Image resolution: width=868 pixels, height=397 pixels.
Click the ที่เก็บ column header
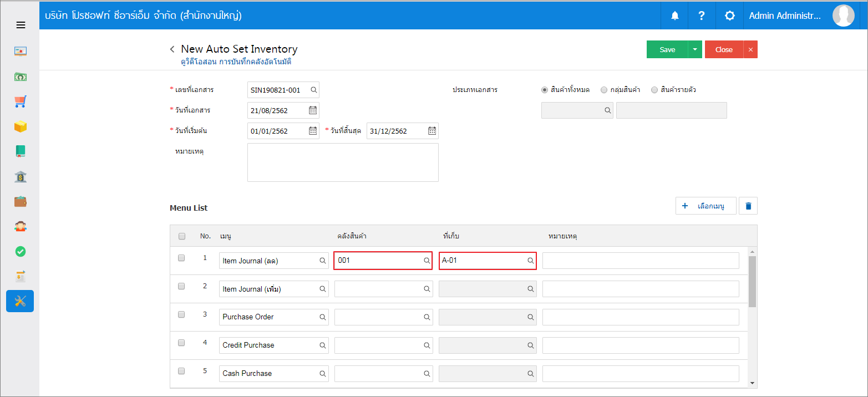tap(450, 236)
